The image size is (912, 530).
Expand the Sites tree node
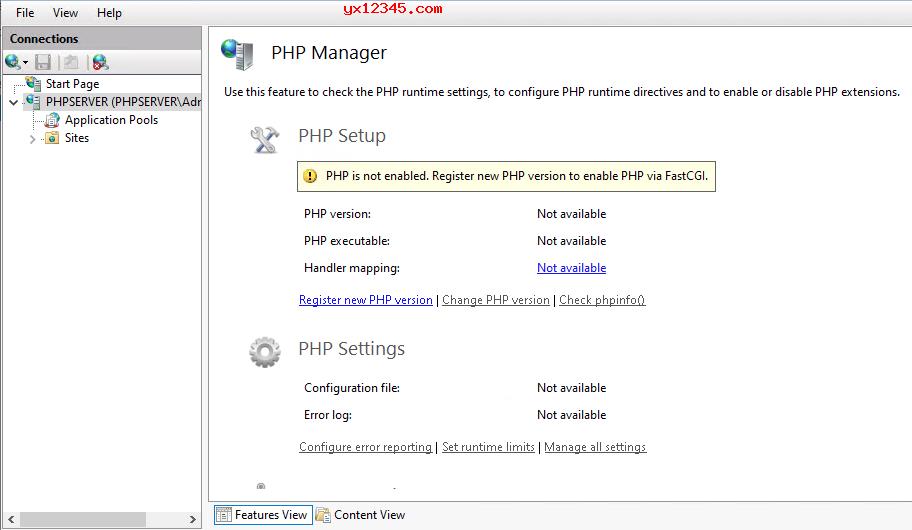tap(32, 139)
